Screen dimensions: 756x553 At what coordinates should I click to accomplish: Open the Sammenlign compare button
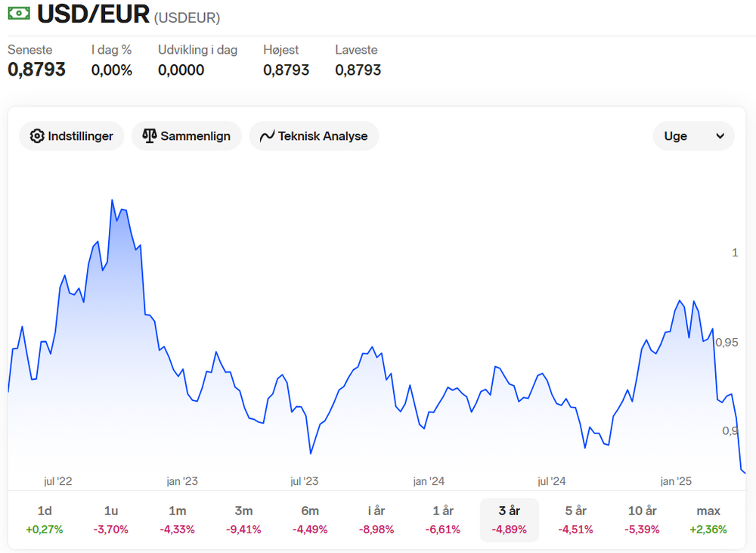click(x=187, y=136)
